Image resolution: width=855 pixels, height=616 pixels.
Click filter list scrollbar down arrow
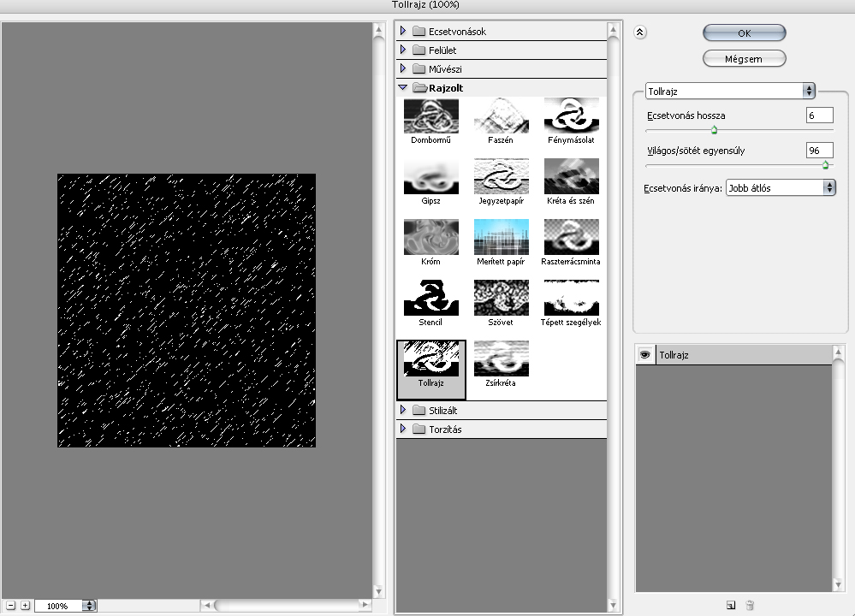coord(613,605)
